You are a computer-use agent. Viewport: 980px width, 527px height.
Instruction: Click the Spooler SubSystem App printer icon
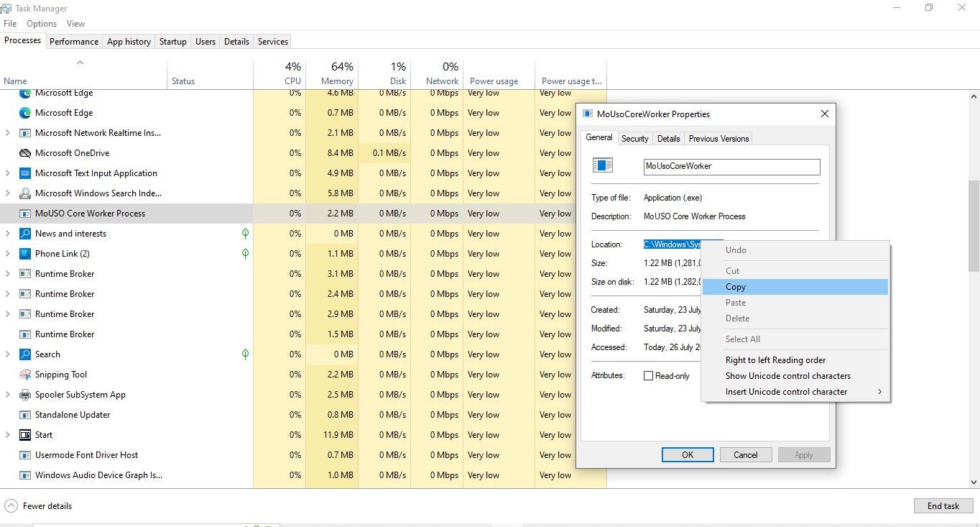coord(25,395)
